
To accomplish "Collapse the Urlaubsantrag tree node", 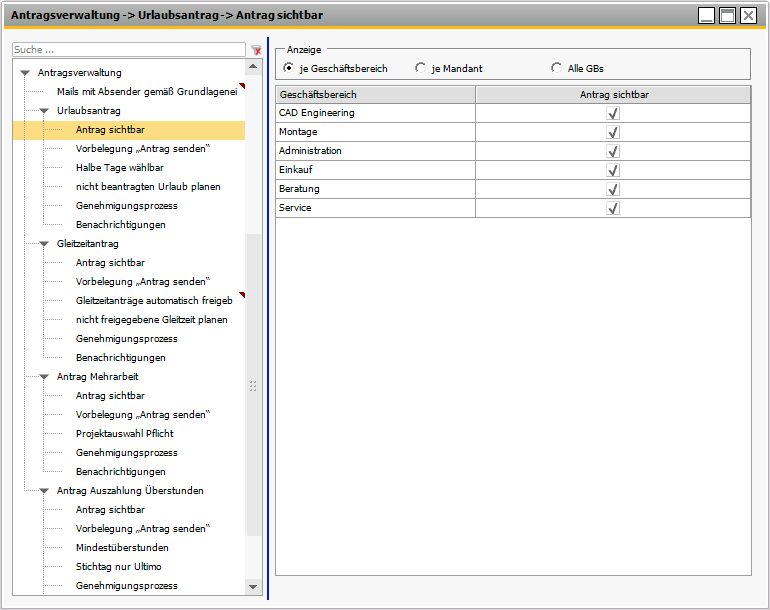I will (x=44, y=111).
